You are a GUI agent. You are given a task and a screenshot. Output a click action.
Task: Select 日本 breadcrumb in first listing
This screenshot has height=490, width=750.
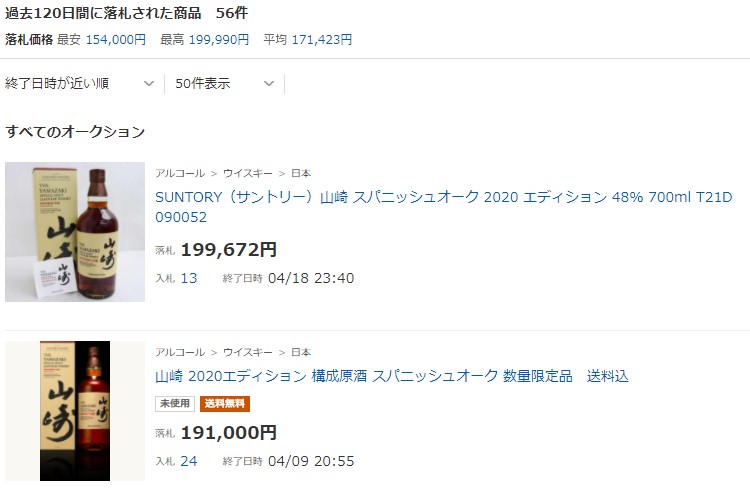point(301,173)
